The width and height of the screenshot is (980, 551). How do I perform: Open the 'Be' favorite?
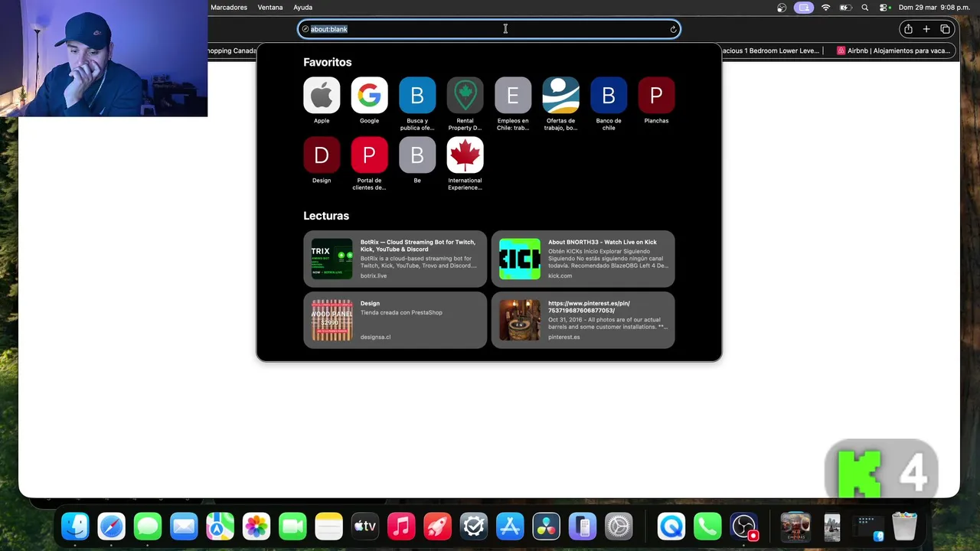[x=417, y=155]
